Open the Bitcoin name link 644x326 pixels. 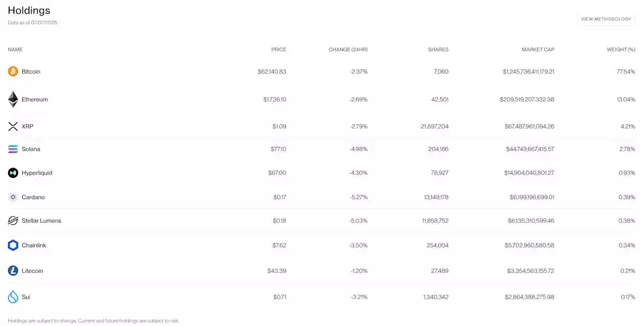click(31, 72)
